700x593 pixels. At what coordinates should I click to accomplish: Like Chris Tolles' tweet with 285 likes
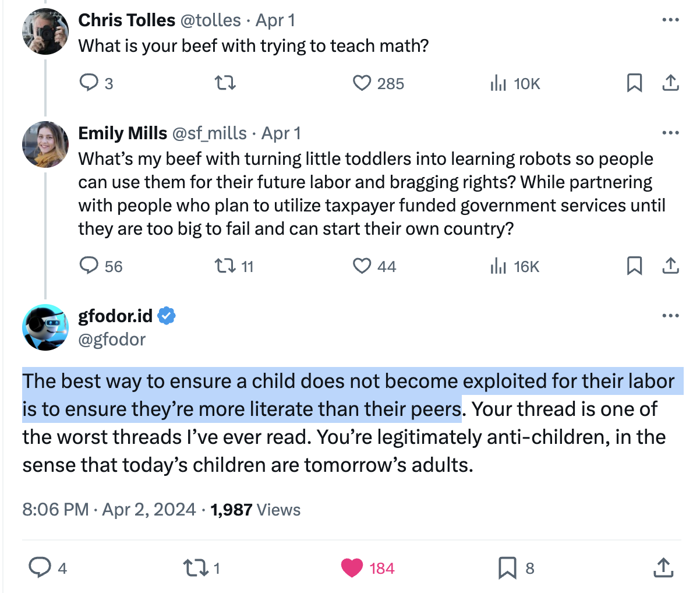coord(362,83)
